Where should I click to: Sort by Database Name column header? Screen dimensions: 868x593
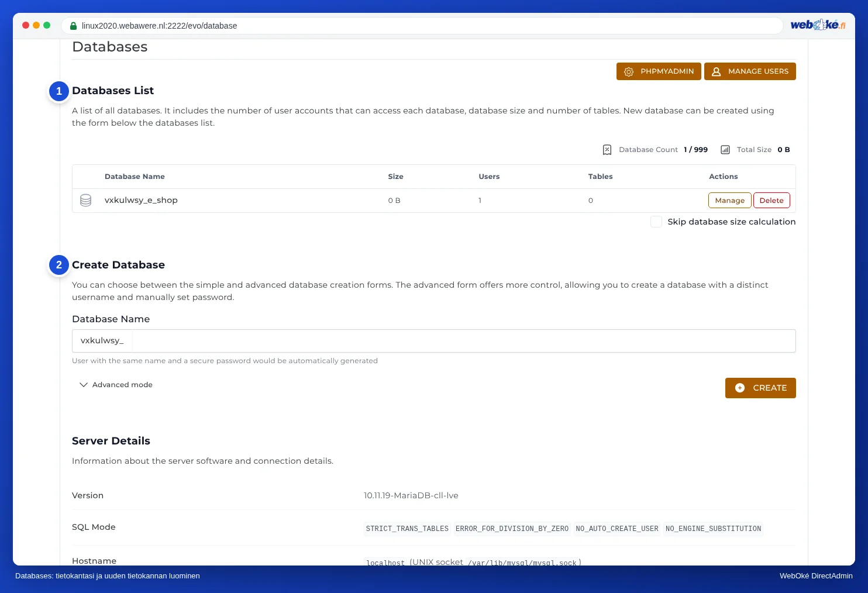tap(135, 177)
